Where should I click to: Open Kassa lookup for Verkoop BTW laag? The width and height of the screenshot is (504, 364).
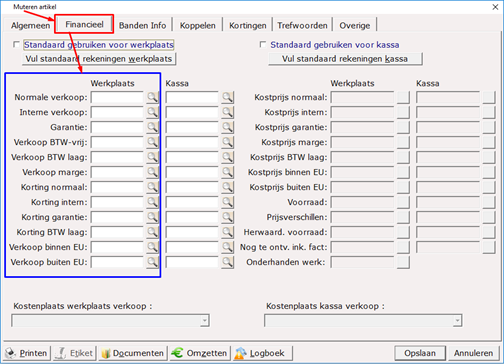[228, 157]
